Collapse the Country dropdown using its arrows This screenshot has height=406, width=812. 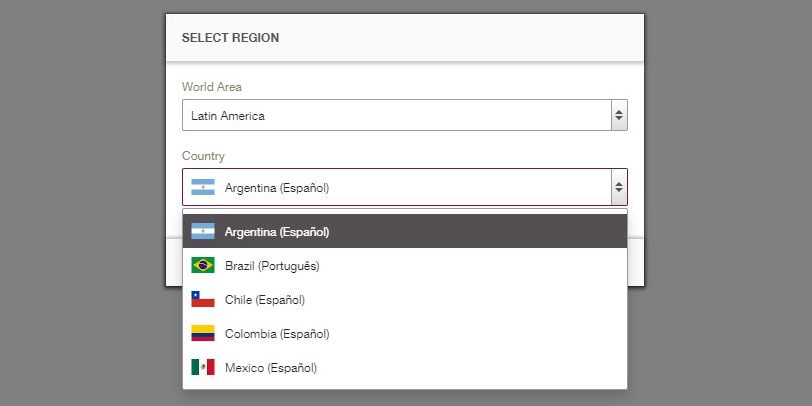tap(619, 187)
